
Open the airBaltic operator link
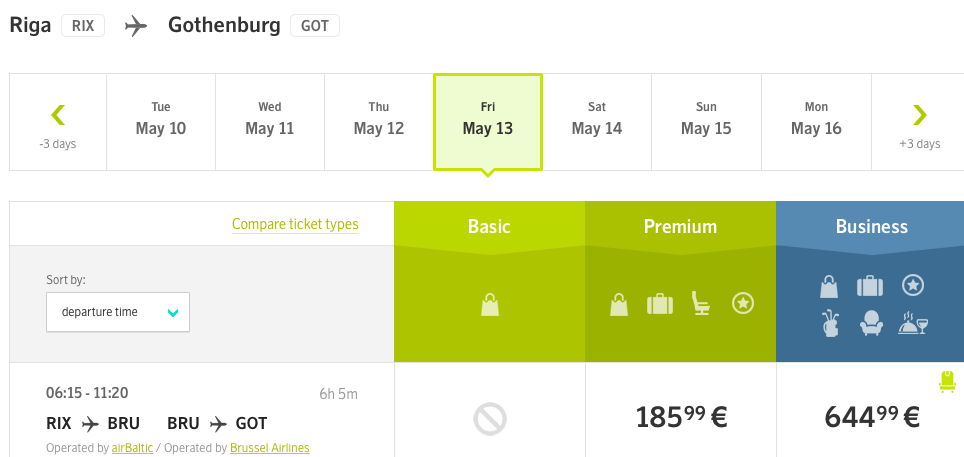[132, 448]
